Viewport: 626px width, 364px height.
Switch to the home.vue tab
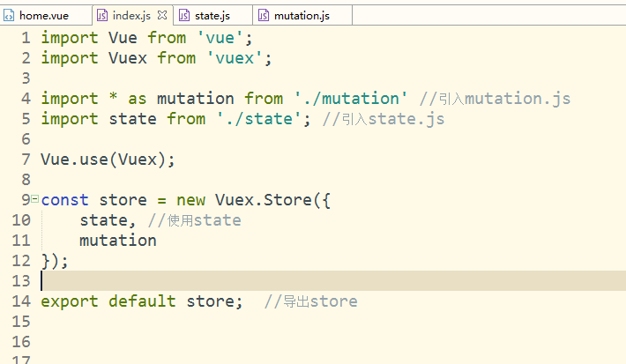coord(43,15)
